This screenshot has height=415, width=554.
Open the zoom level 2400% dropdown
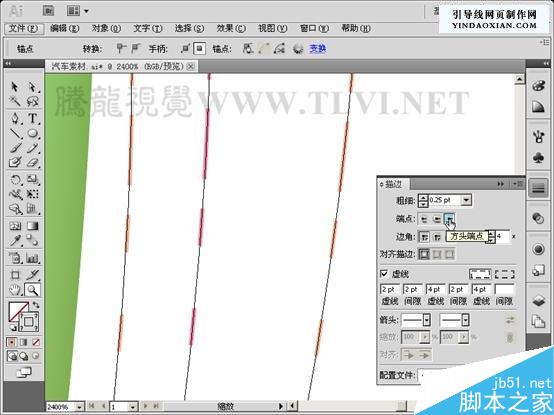click(79, 407)
